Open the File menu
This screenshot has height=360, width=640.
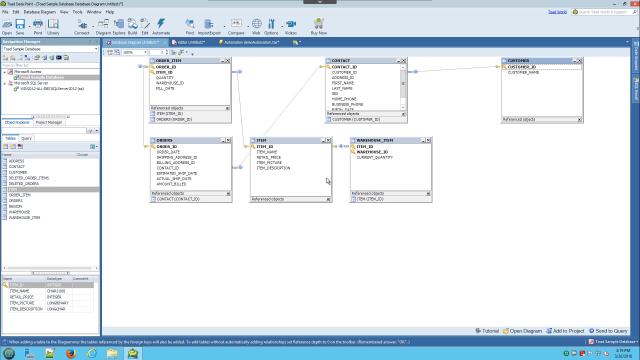coord(5,12)
